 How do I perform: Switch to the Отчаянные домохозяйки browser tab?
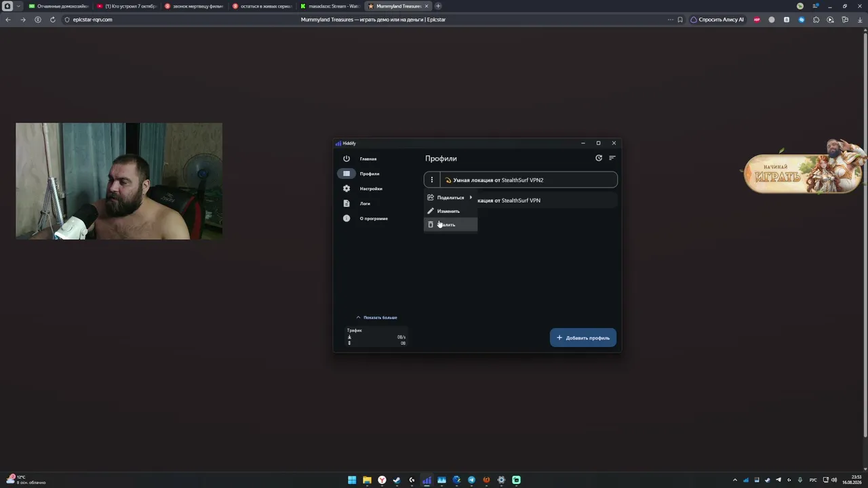[x=59, y=6]
